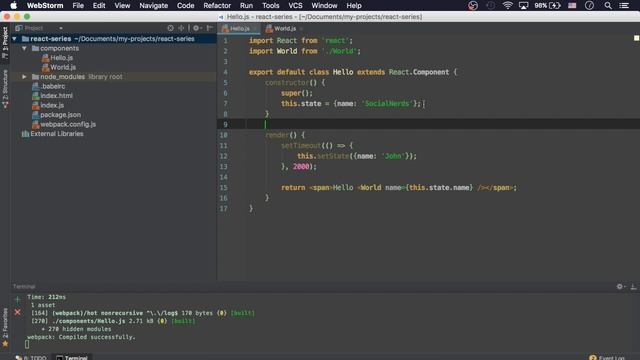The height and width of the screenshot is (360, 640).
Task: Select External Libraries node
Action: (x=57, y=134)
